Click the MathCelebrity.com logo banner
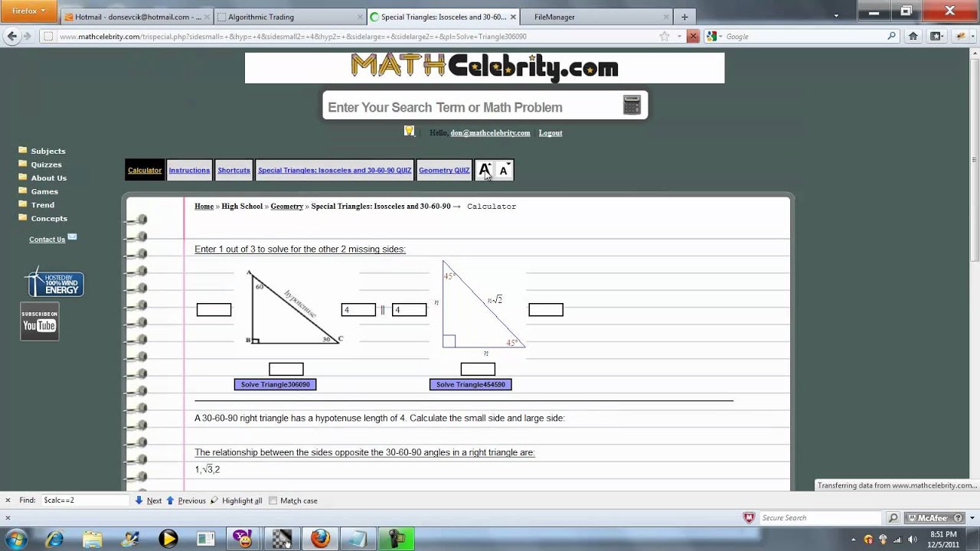980x551 pixels. [x=485, y=67]
